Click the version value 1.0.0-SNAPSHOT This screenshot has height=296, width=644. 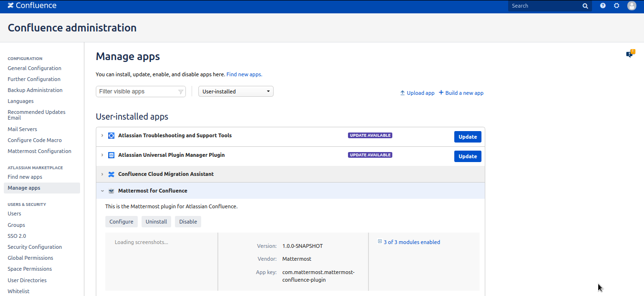302,246
